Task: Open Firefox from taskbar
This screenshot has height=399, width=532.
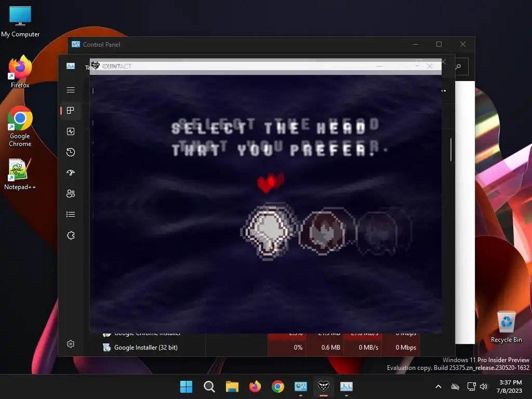Action: coord(255,387)
